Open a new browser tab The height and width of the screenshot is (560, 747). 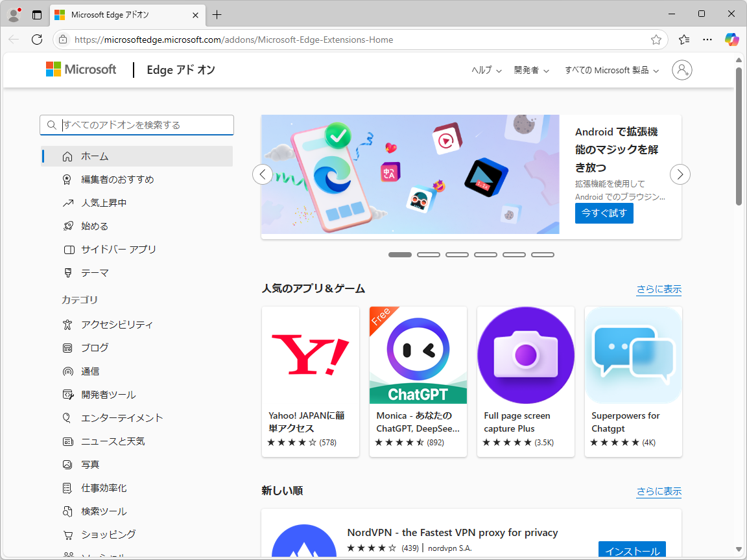[217, 14]
